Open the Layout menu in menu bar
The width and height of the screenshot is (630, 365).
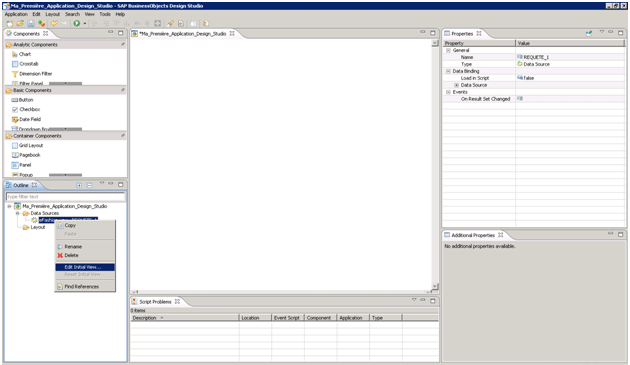pos(53,14)
